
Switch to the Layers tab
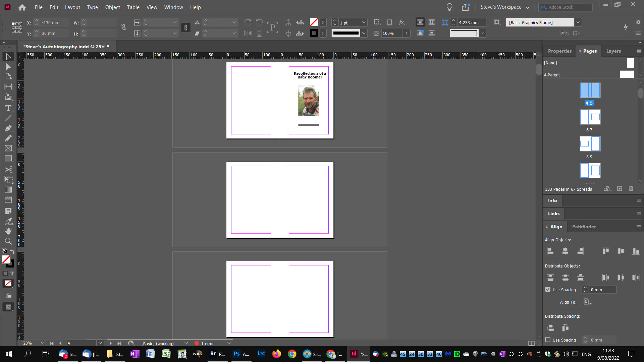[613, 51]
